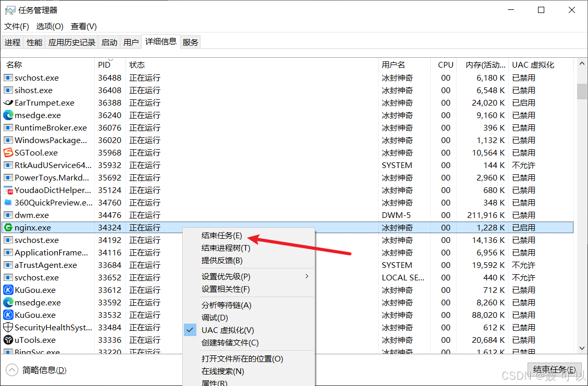This screenshot has height=386, width=588.
Task: Choose 在线搜索(N) in context menu
Action: (x=248, y=371)
